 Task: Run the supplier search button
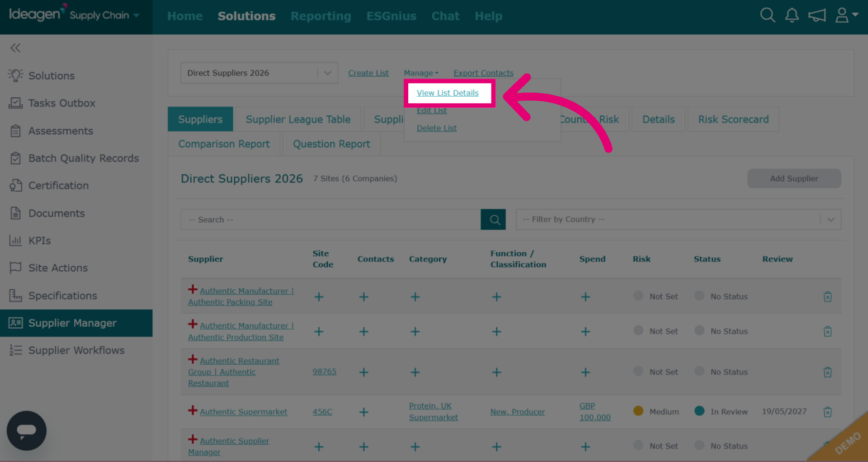[493, 219]
